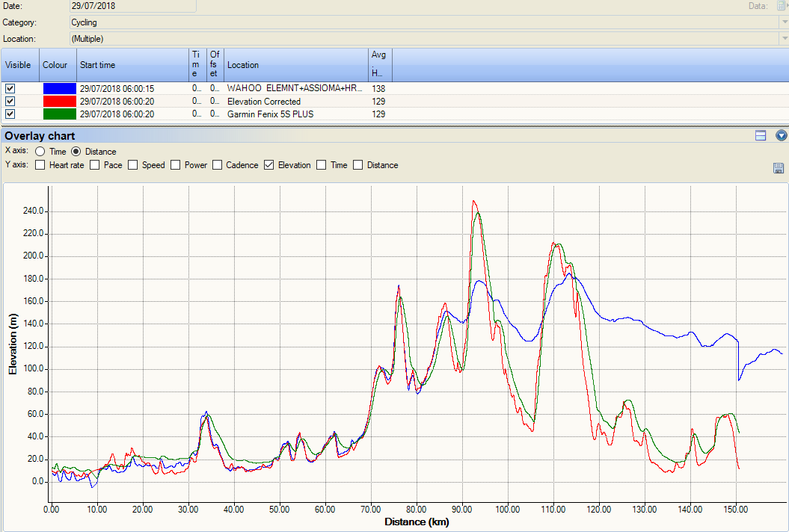Hide the WAHOO ELEMNT activity track
This screenshot has width=789, height=532.
point(10,88)
